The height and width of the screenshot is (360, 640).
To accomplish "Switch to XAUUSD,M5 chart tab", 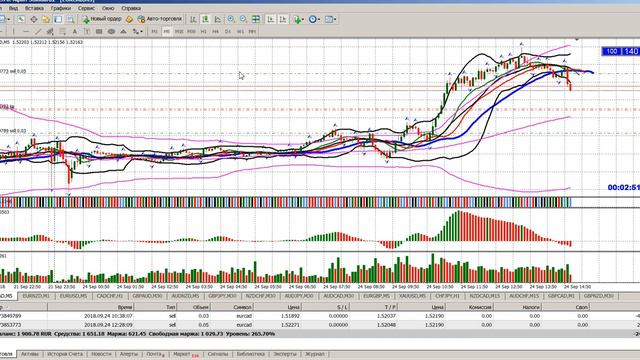I will point(412,296).
